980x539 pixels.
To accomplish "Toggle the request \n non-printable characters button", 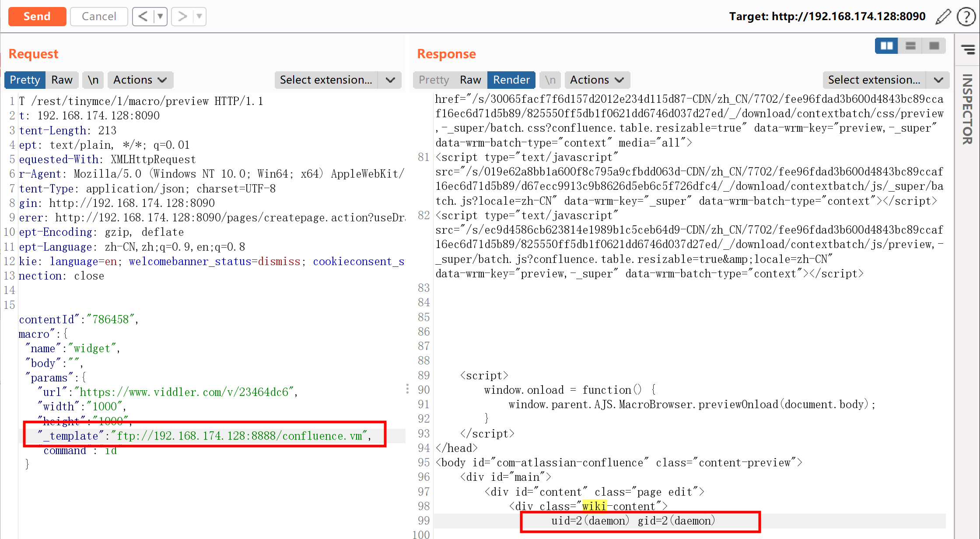I will pos(93,80).
